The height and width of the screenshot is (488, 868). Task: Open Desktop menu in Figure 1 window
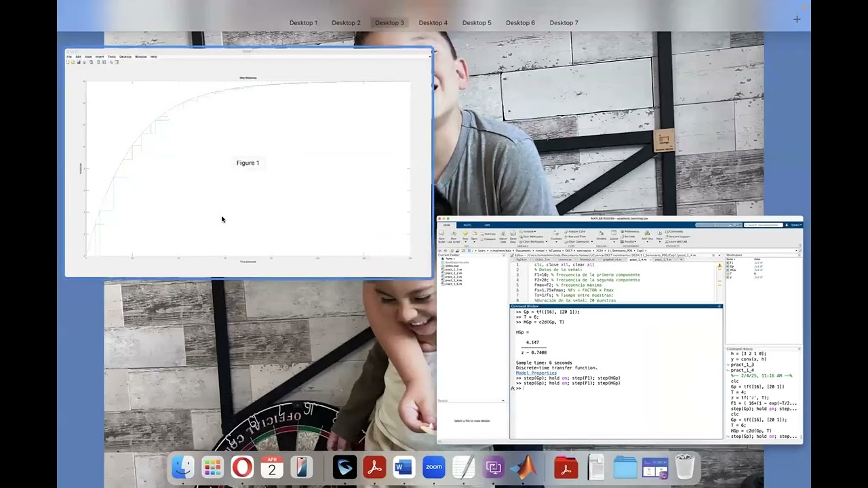pyautogui.click(x=125, y=57)
